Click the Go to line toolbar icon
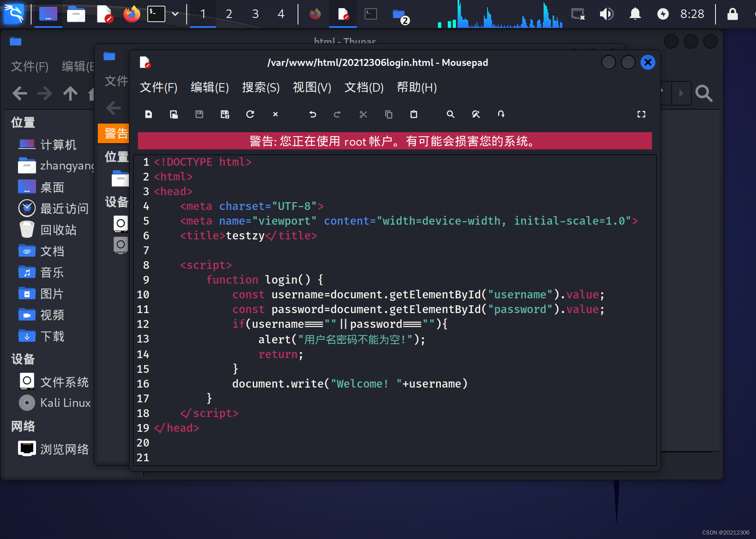This screenshot has height=539, width=756. coord(501,114)
